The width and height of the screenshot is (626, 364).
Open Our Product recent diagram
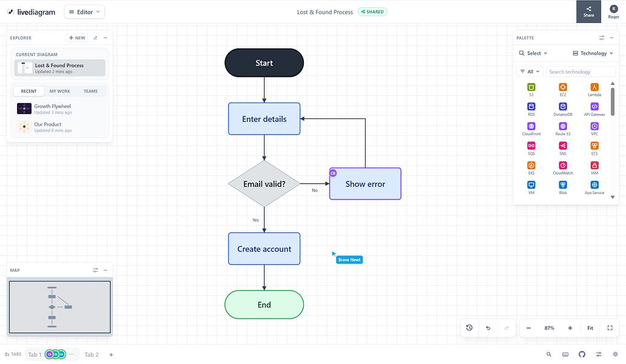click(x=60, y=127)
